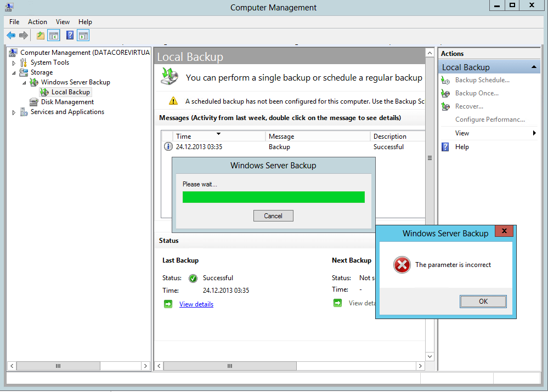The height and width of the screenshot is (392, 548).
Task: Click the Show/Hide Console Tree toolbar icon
Action: coord(53,35)
